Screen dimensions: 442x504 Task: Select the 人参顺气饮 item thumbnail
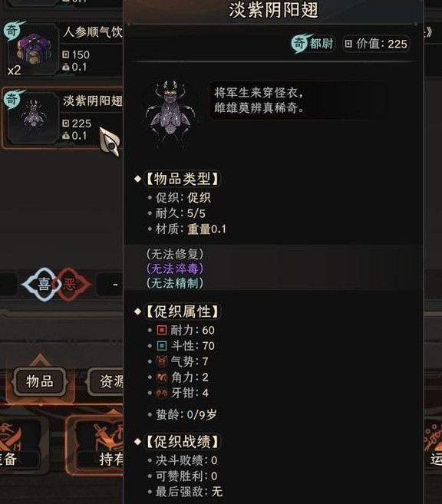click(x=32, y=49)
